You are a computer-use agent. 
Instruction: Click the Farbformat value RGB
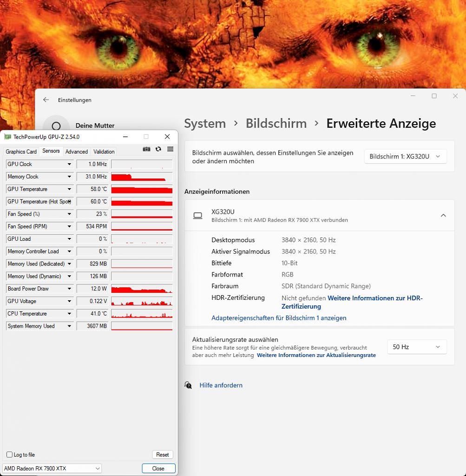tap(287, 275)
